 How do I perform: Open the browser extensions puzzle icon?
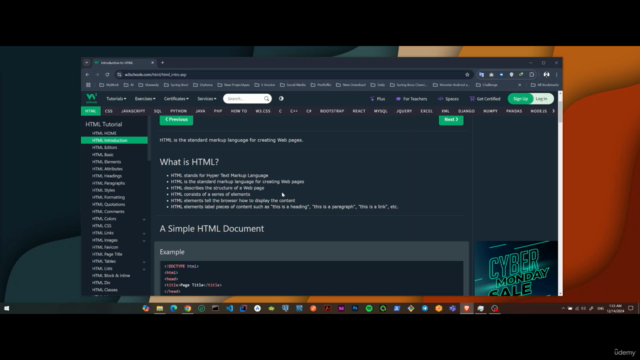pyautogui.click(x=531, y=75)
